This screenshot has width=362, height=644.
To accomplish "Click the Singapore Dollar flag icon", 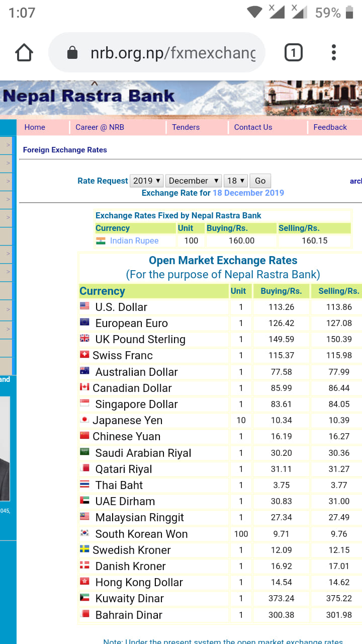I will point(84,403).
